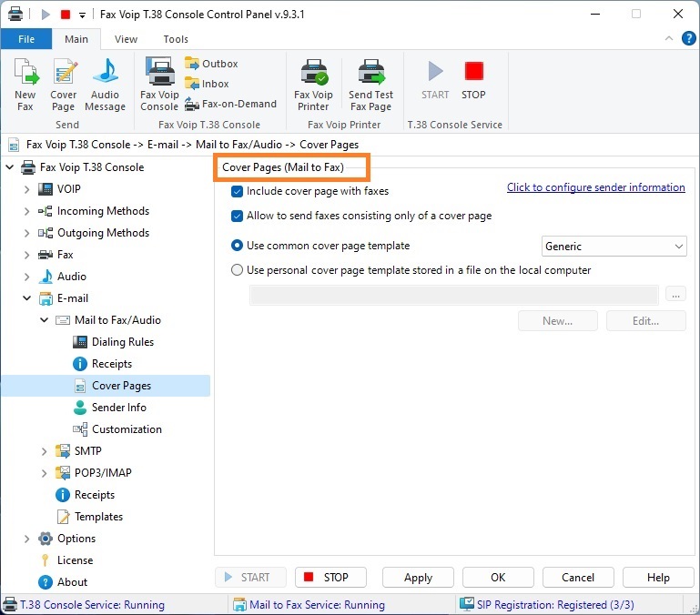This screenshot has width=700, height=615.
Task: Click the bottom STOP button
Action: coord(330,578)
